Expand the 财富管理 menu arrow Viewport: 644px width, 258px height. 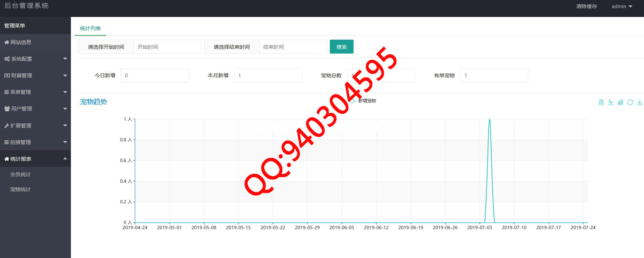click(65, 76)
